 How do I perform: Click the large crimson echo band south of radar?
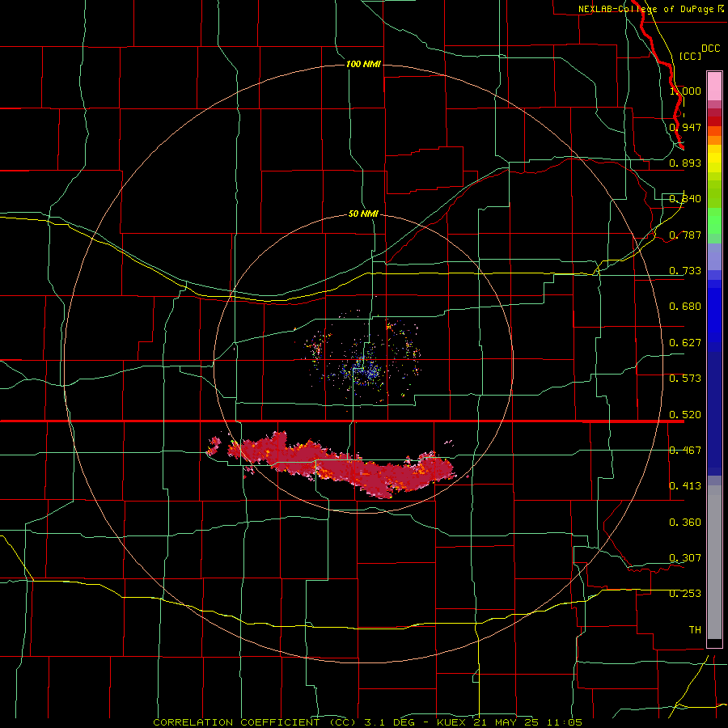coord(341,466)
